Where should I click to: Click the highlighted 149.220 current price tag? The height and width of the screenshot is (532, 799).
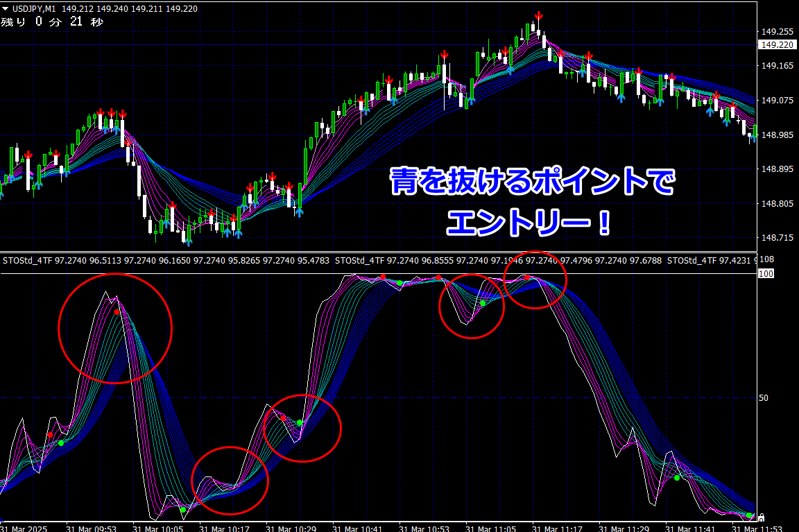click(777, 45)
